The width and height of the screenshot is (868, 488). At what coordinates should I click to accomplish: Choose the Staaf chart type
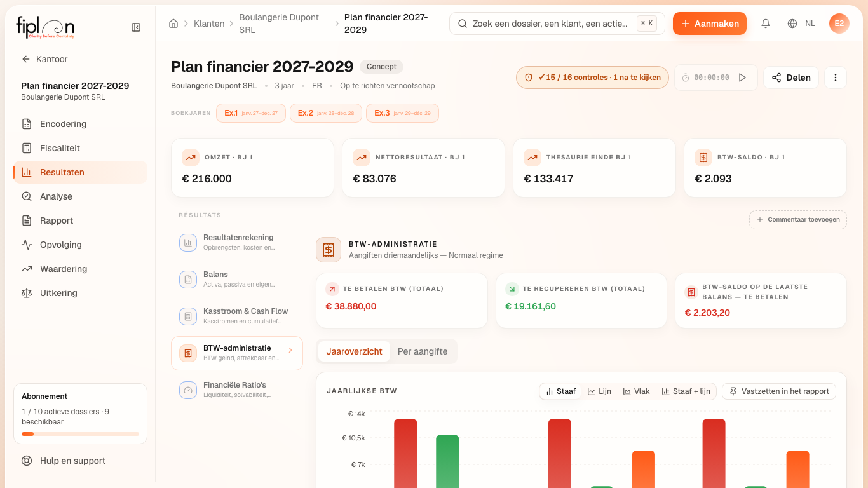[560, 391]
